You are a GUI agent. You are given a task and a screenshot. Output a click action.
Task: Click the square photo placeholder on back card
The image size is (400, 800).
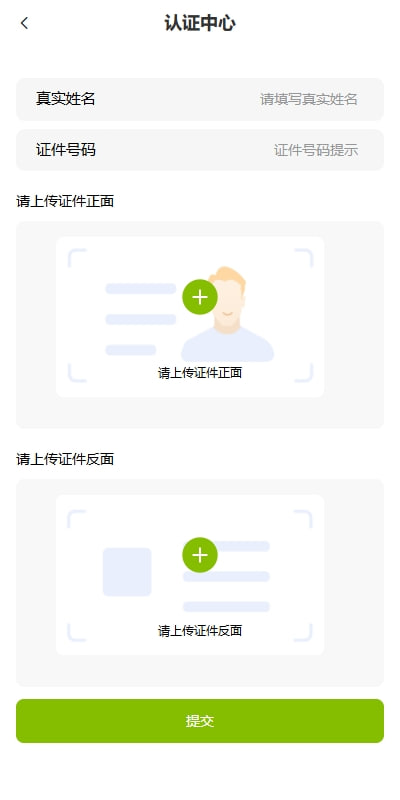127,572
